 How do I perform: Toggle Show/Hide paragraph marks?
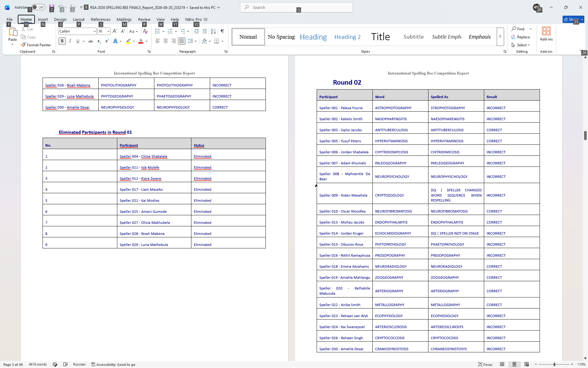[222, 31]
